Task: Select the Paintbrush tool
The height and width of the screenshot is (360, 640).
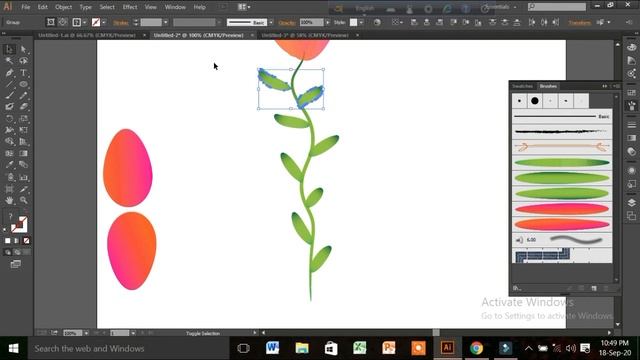Action: coord(10,96)
